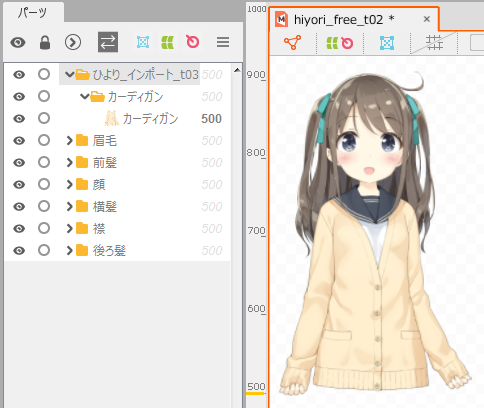Click the green warp deformer icon in Parts panel
The width and height of the screenshot is (484, 408).
tap(168, 42)
